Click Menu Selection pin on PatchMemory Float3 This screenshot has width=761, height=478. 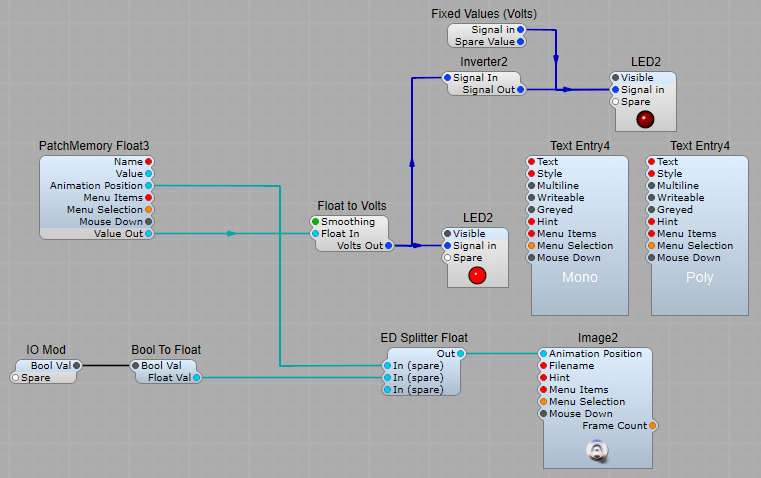[149, 210]
